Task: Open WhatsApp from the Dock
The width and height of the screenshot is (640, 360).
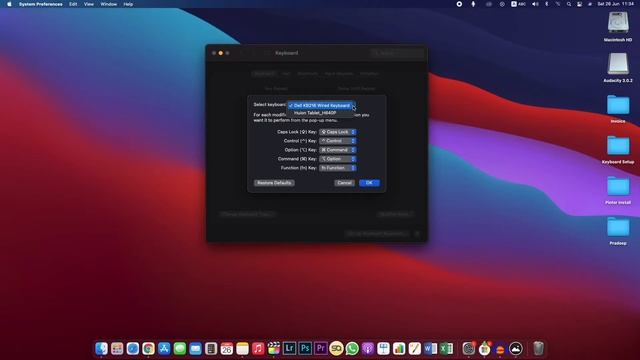Action: click(x=352, y=349)
